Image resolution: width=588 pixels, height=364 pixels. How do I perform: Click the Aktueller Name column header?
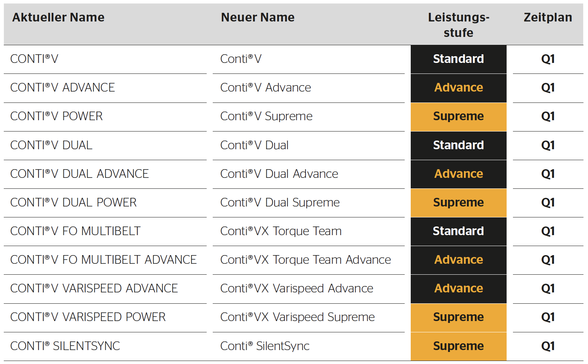58,17
